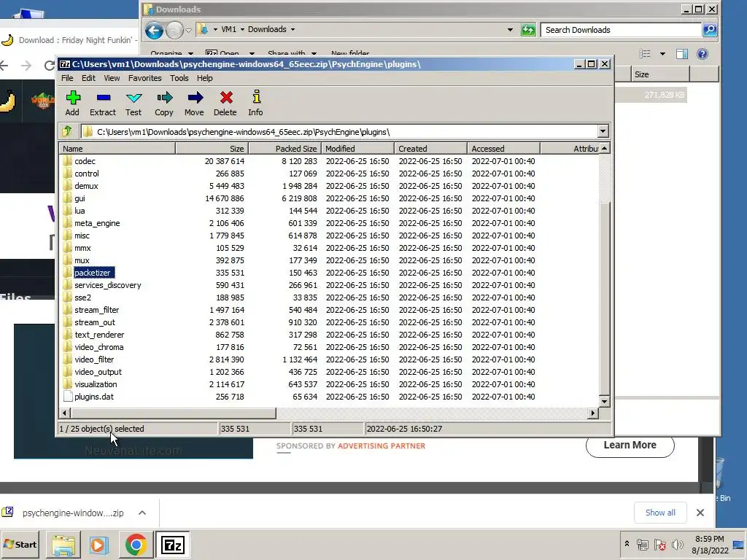This screenshot has height=560, width=747.
Task: Click the volume tray icon
Action: 677,544
